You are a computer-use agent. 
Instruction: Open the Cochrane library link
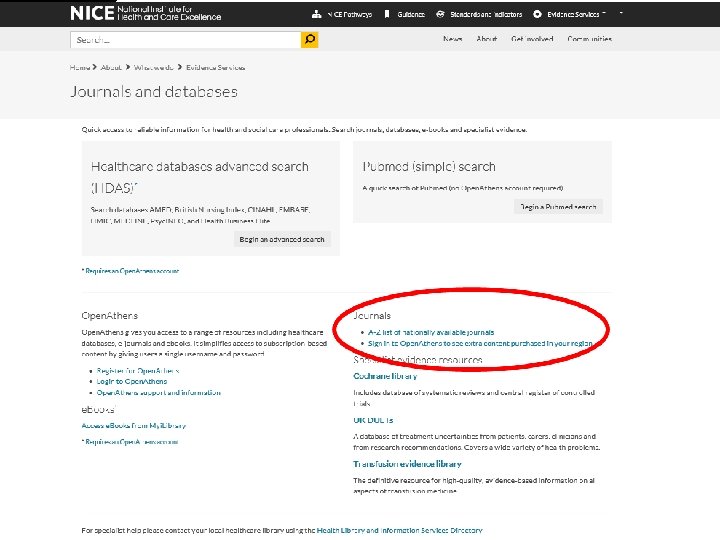tap(385, 376)
